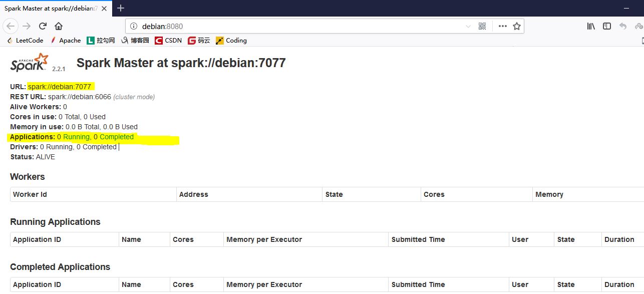
Task: Open the address bar history dropdown arrow
Action: [468, 26]
